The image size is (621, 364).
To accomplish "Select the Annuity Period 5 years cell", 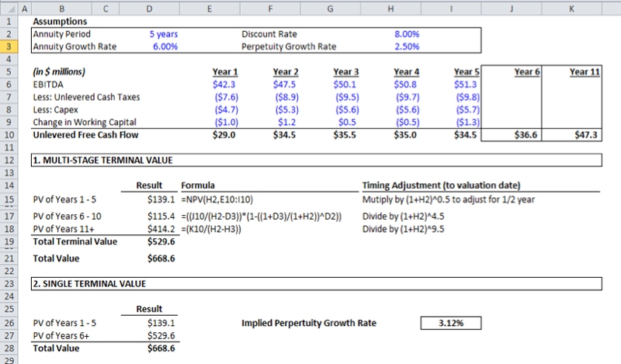I will coord(165,34).
